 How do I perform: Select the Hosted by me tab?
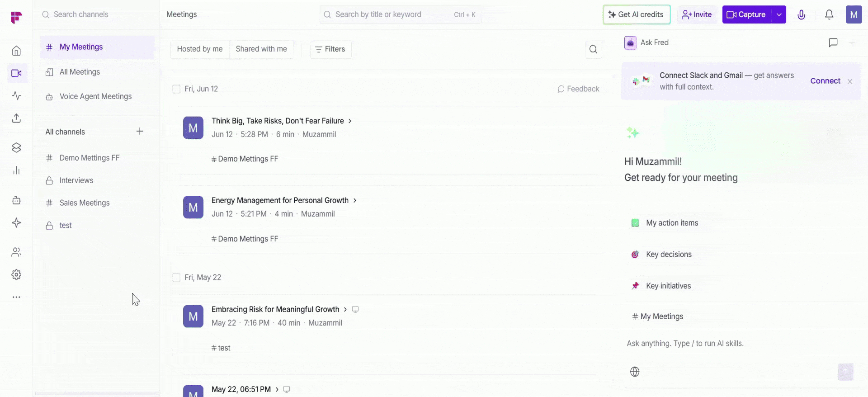pyautogui.click(x=200, y=49)
